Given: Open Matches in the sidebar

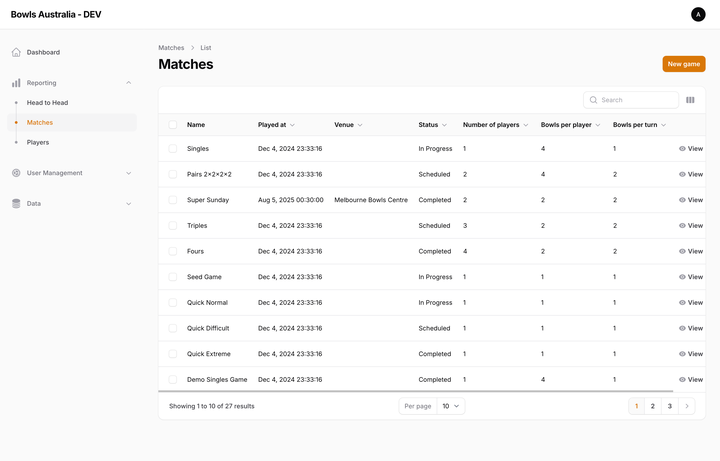Looking at the screenshot, I should click(72, 123).
